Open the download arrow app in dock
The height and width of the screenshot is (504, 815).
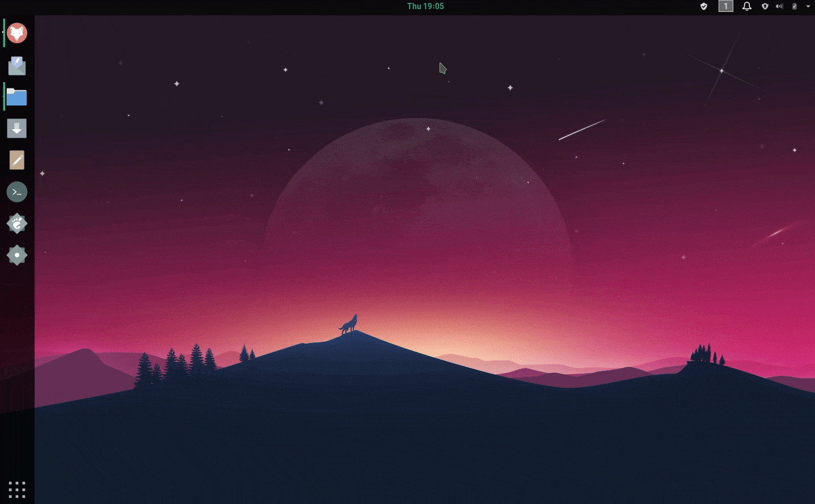[17, 129]
